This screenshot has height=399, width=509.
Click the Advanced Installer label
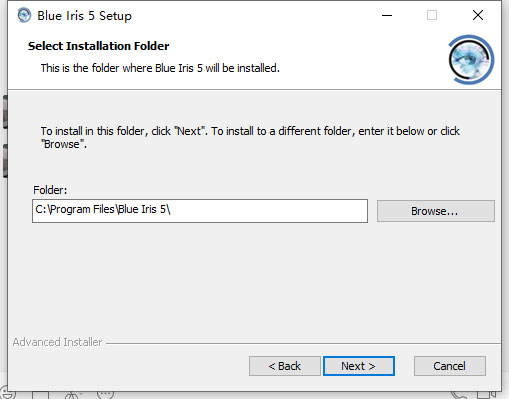pos(57,342)
